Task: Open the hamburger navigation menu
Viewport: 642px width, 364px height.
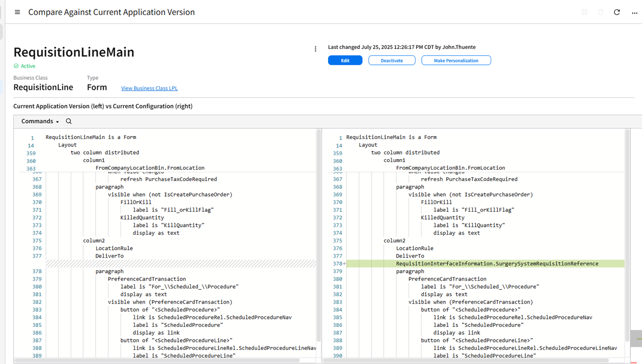Action: click(18, 12)
